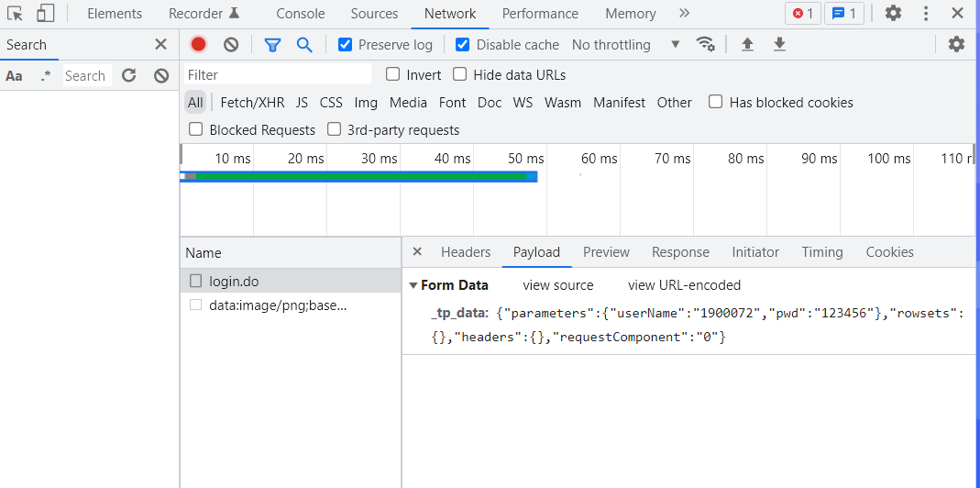
Task: Import HAR file upload arrow
Action: tap(747, 44)
